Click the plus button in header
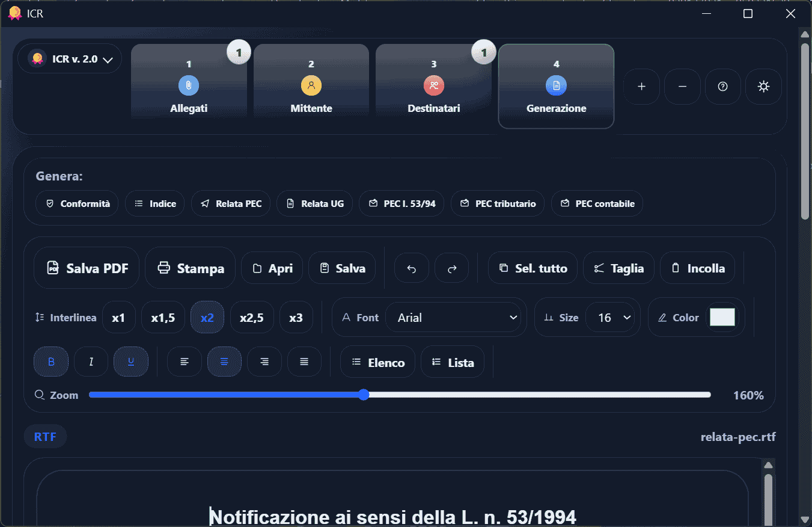Image resolution: width=812 pixels, height=527 pixels. (641, 87)
